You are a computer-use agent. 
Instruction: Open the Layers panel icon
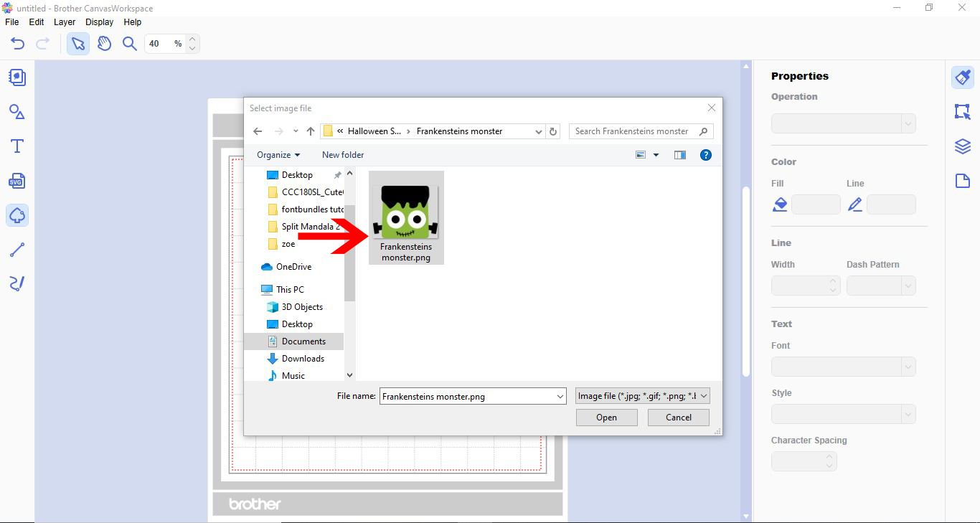tap(963, 146)
